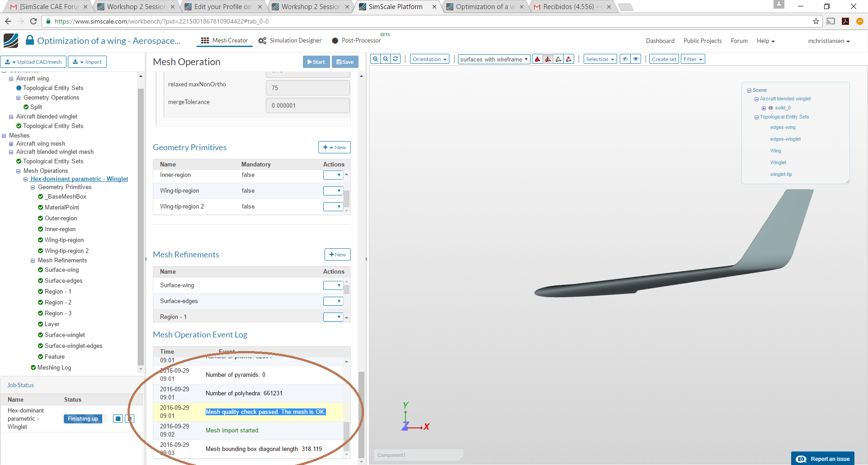
Task: Hide selection with crossed-eye icon
Action: click(625, 59)
